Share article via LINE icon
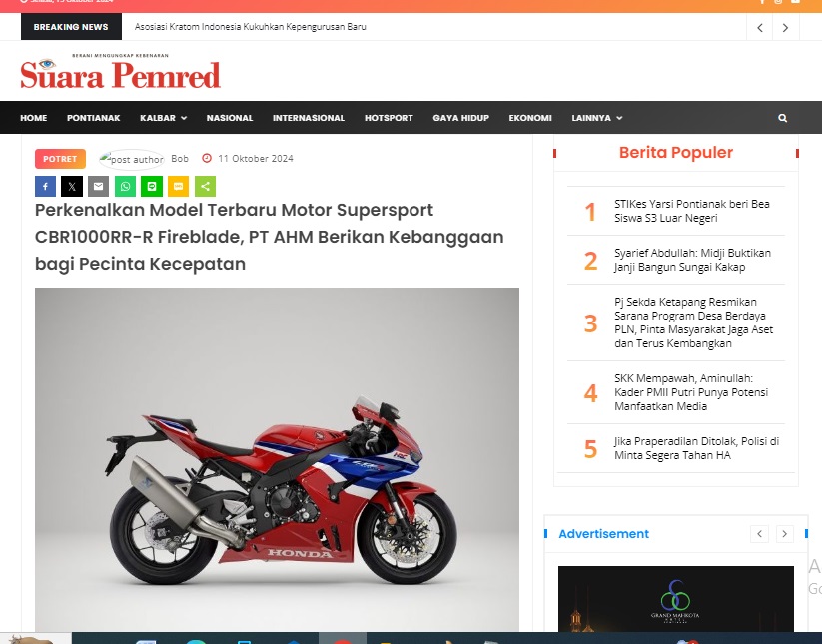This screenshot has width=822, height=644. coord(152,186)
